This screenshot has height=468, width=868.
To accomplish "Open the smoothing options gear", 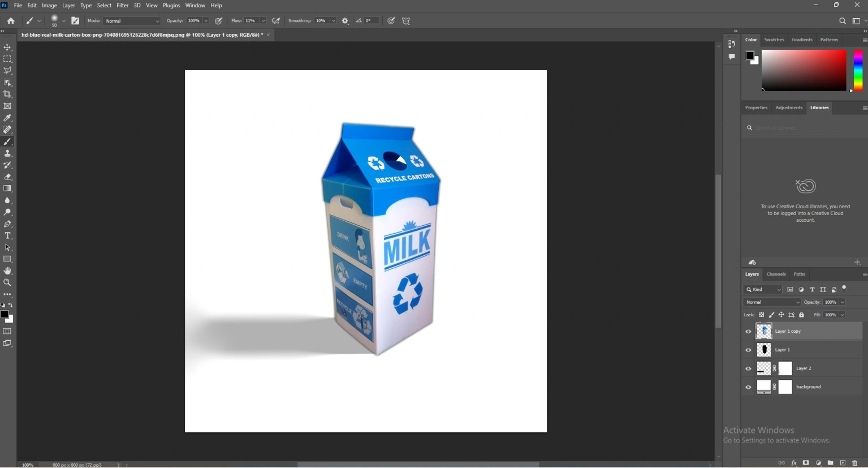I will click(345, 21).
